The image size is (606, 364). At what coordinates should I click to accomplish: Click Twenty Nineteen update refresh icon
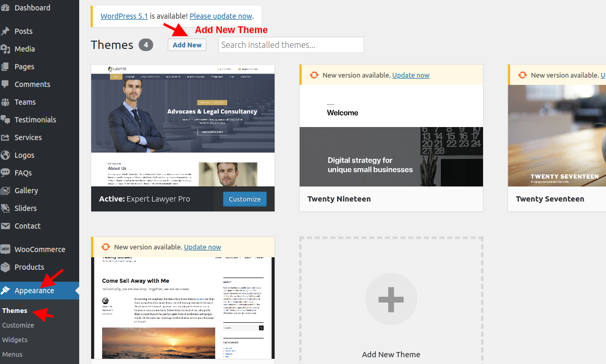pos(314,76)
